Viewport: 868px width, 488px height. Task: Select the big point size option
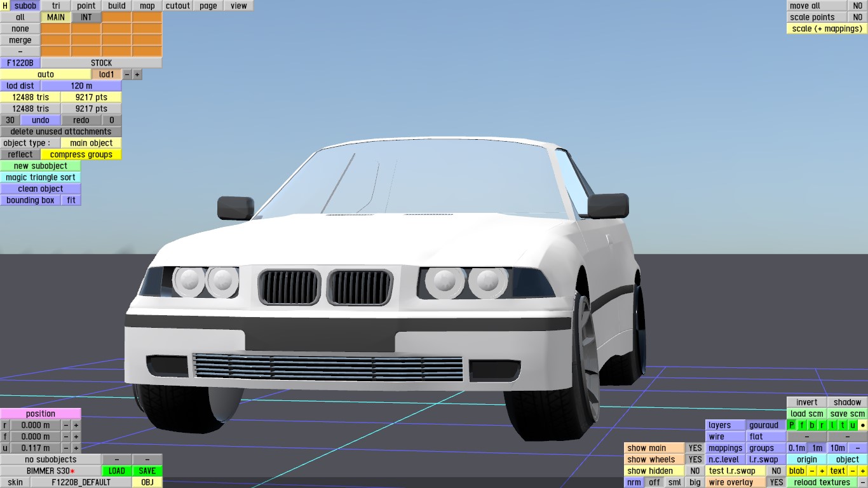pyautogui.click(x=695, y=482)
